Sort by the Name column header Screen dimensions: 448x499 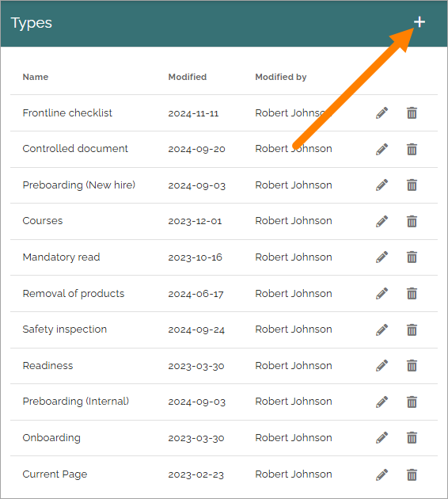(x=36, y=77)
